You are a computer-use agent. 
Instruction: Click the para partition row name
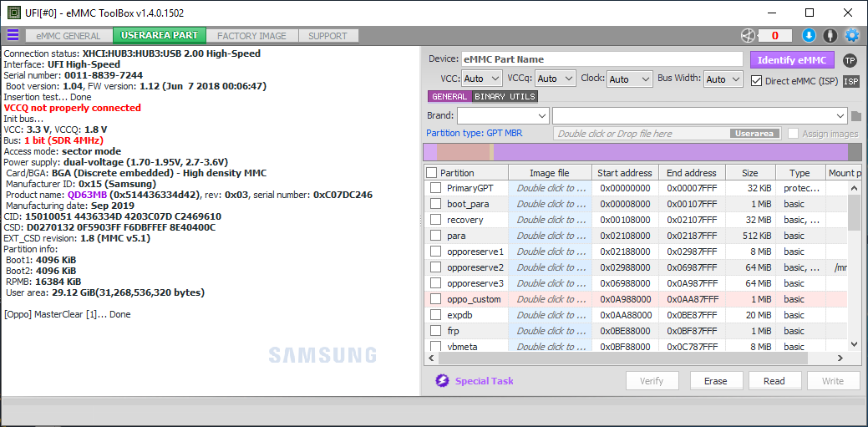pos(456,236)
